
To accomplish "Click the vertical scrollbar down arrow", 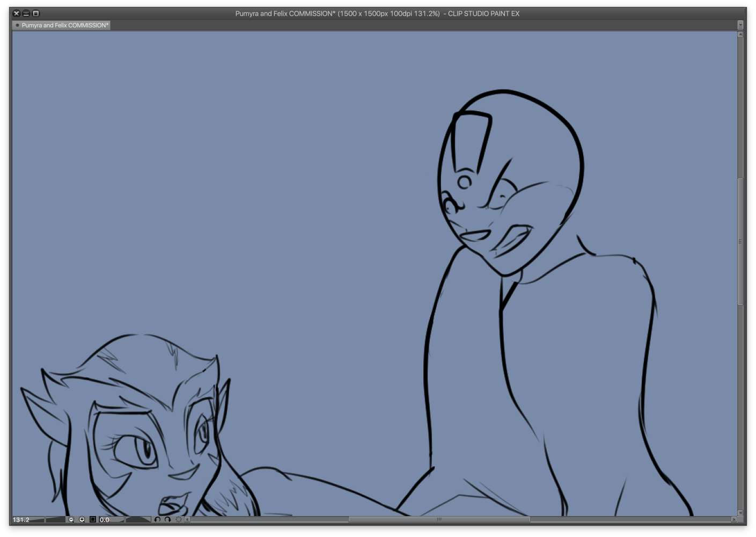I will pos(740,512).
